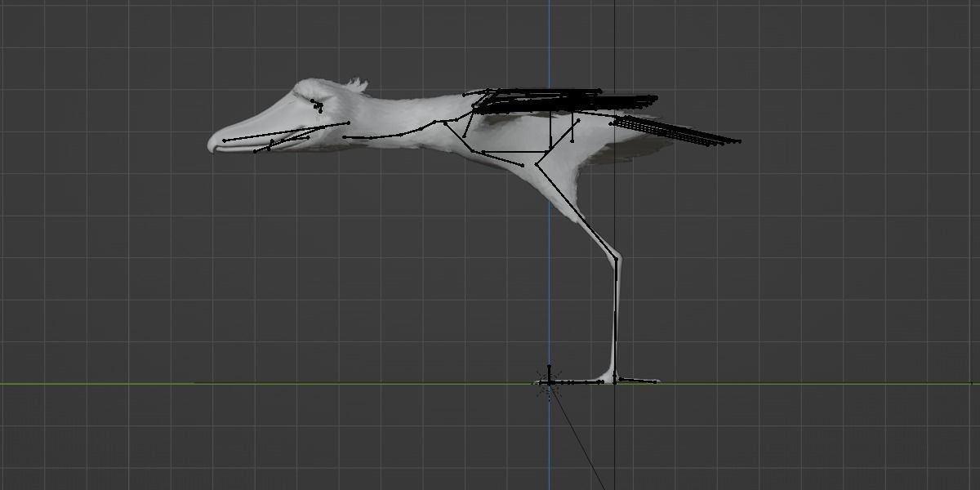Select the tail feather bones pointing downward

point(676,131)
